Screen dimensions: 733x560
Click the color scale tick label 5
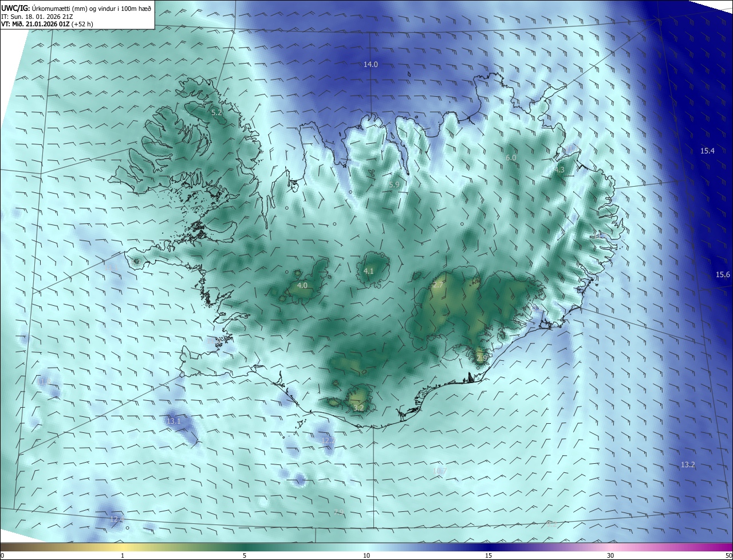[245, 555]
